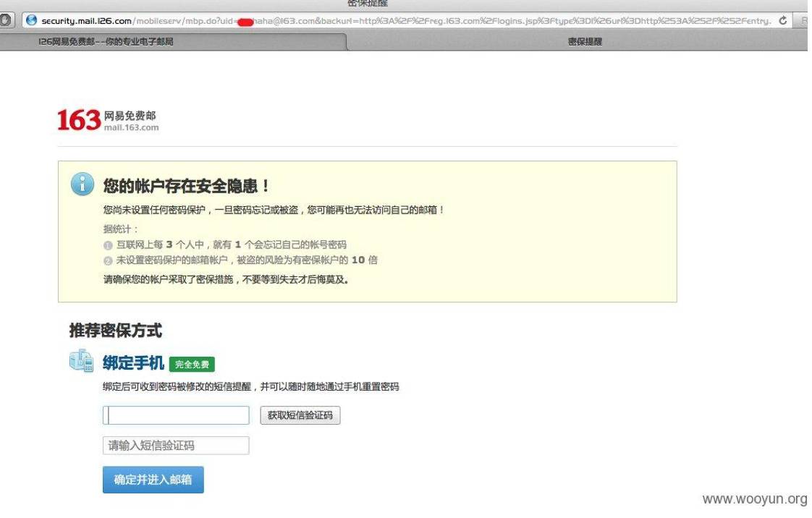Click the 据统计 label
The image size is (812, 518).
click(x=121, y=229)
